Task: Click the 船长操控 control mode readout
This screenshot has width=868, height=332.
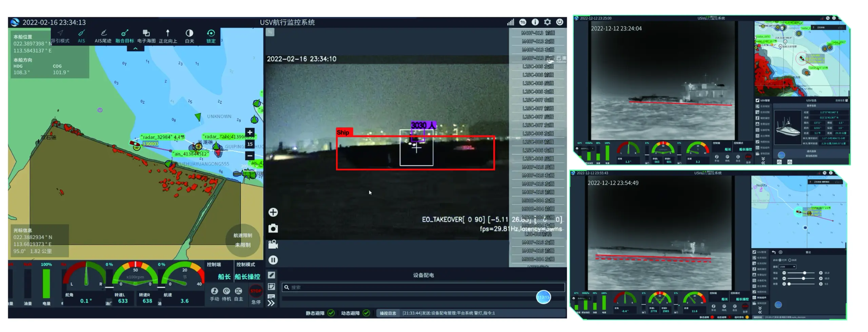Action: click(x=248, y=277)
